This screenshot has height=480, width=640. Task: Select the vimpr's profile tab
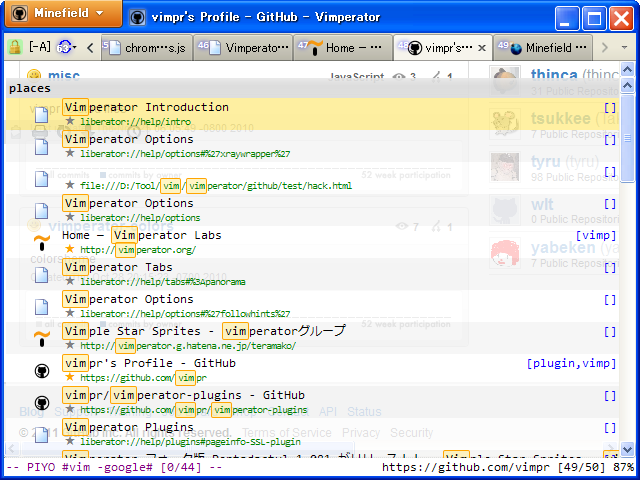coord(441,48)
